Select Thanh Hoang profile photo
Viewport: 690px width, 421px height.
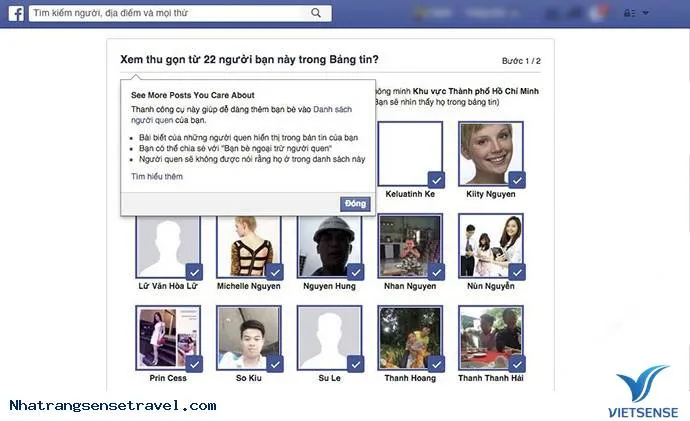coord(410,338)
